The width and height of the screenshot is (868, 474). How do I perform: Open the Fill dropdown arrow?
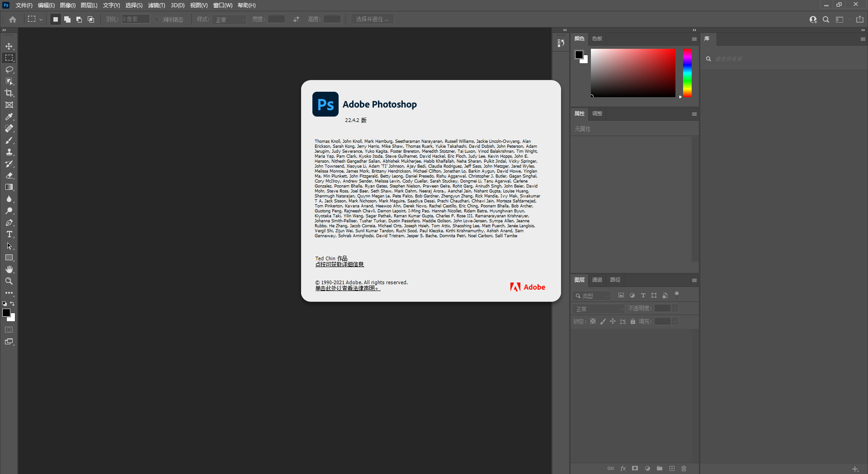tap(675, 321)
